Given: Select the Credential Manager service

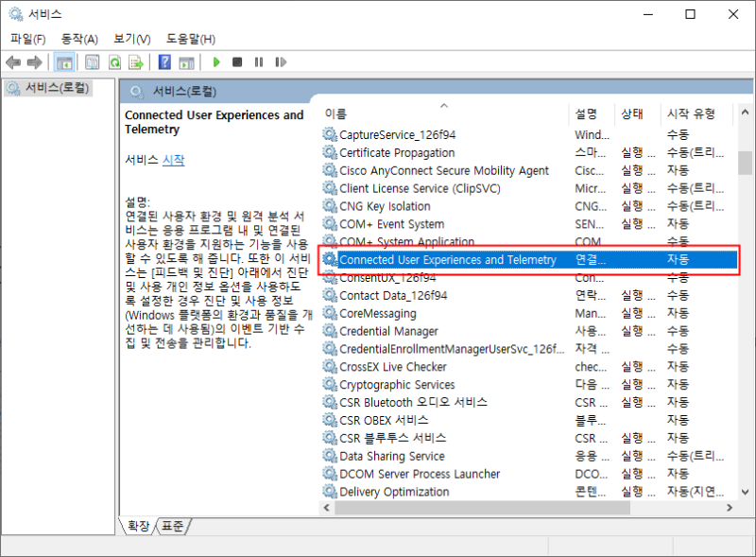Looking at the screenshot, I should tap(388, 331).
